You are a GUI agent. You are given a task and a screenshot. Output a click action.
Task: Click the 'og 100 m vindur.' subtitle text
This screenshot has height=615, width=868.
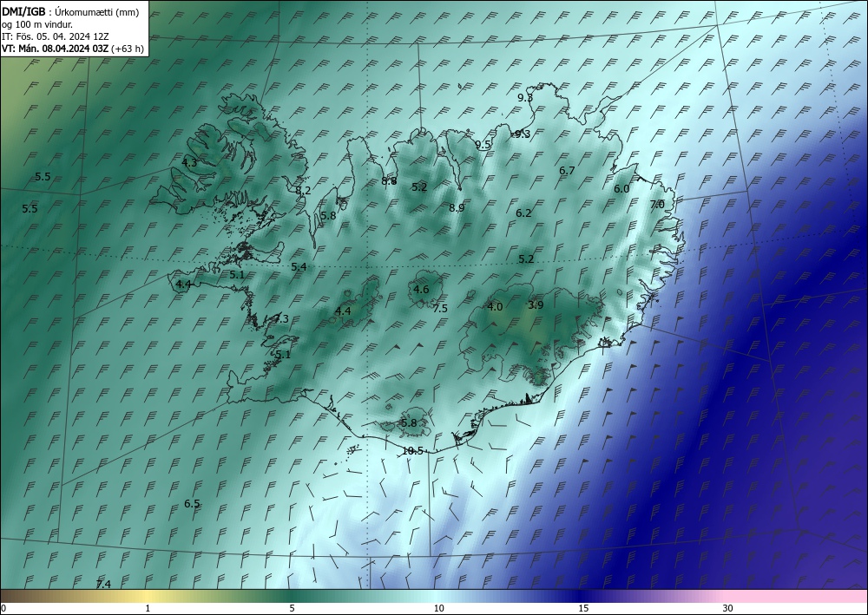[x=37, y=25]
